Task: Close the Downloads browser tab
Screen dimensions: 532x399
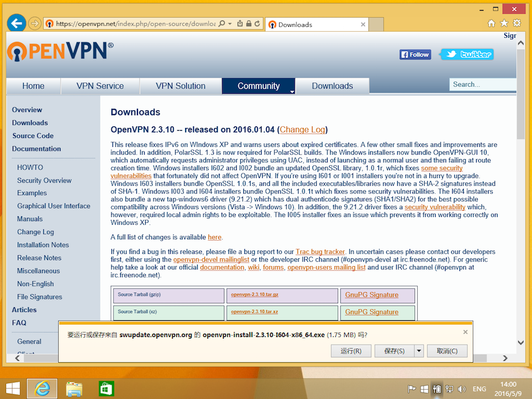Action: click(363, 24)
